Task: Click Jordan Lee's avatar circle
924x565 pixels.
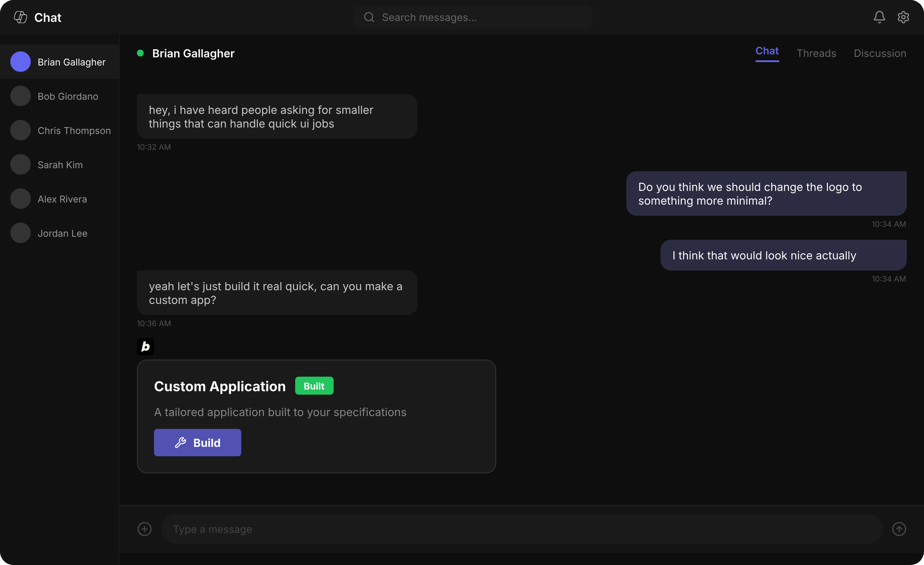Action: click(x=21, y=233)
